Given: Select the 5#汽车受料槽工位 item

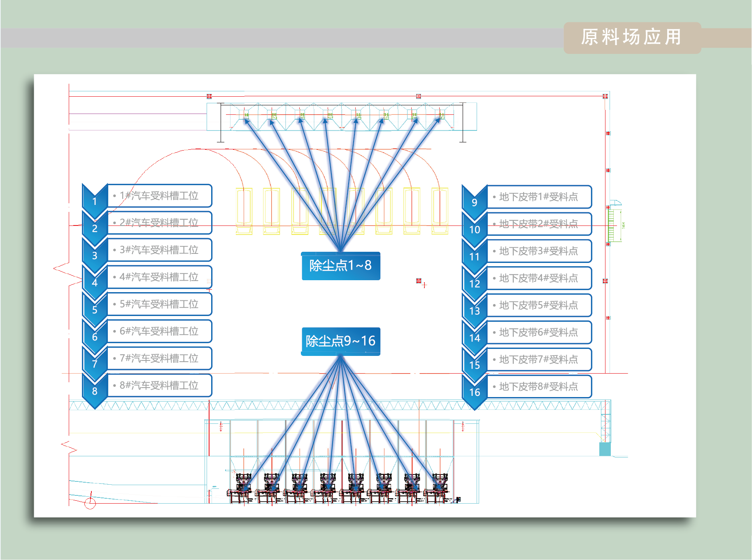Looking at the screenshot, I should click(x=160, y=304).
